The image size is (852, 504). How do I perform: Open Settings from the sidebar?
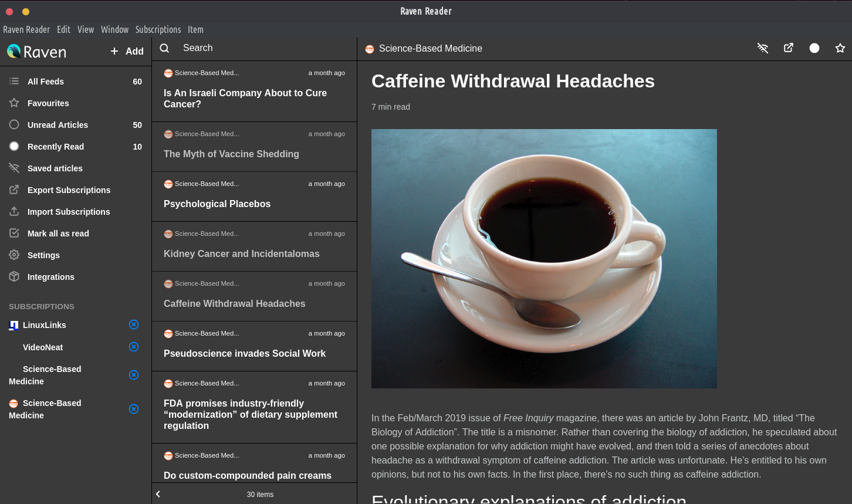click(x=43, y=255)
